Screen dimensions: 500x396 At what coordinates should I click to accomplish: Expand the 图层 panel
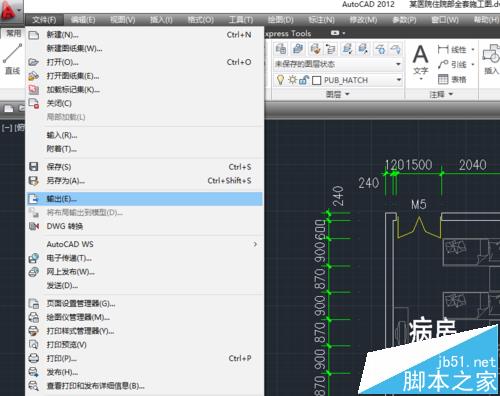pos(338,94)
